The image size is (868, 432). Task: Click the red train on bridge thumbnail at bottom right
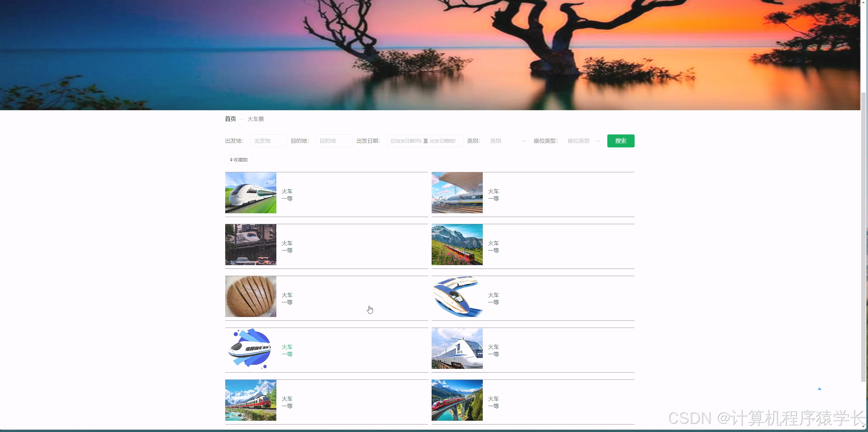pyautogui.click(x=457, y=400)
